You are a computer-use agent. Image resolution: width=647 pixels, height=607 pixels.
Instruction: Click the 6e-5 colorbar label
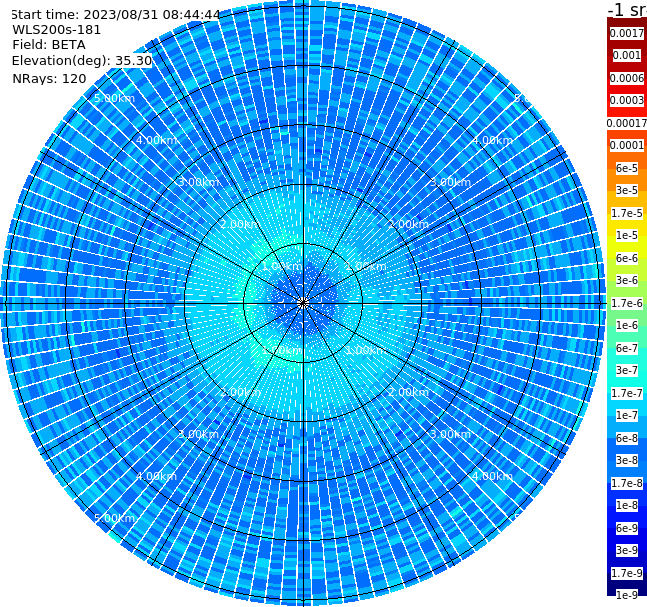[x=627, y=168]
